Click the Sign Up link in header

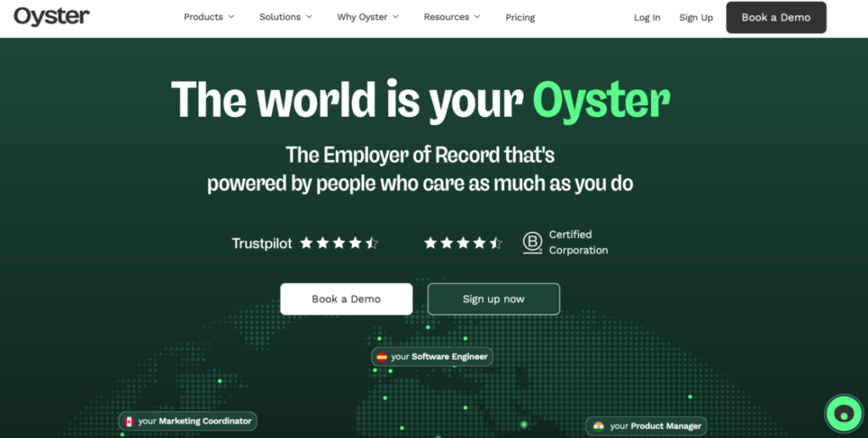pos(696,18)
